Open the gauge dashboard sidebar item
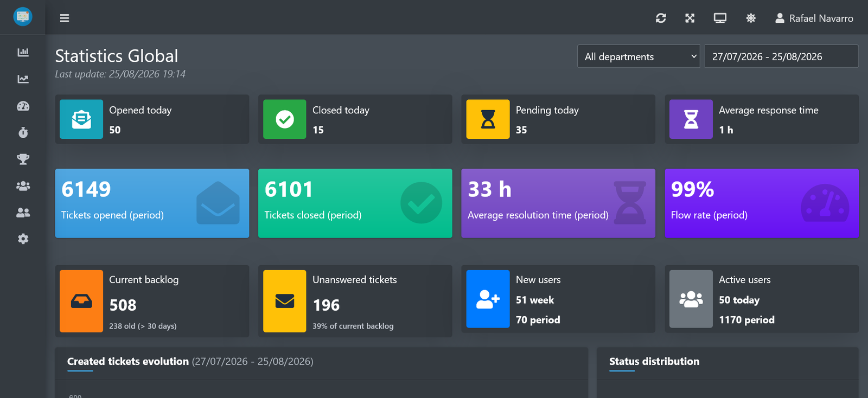Screen dimensions: 868x398 (x=23, y=106)
